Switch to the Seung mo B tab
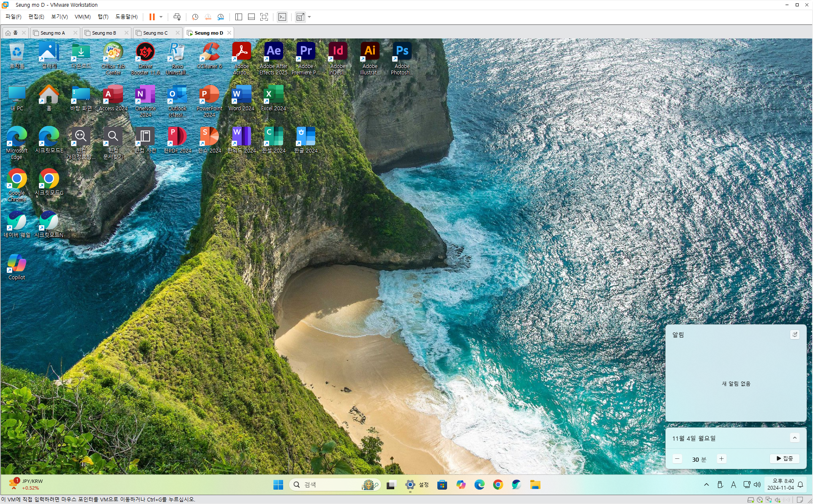This screenshot has height=504, width=813. tap(104, 33)
